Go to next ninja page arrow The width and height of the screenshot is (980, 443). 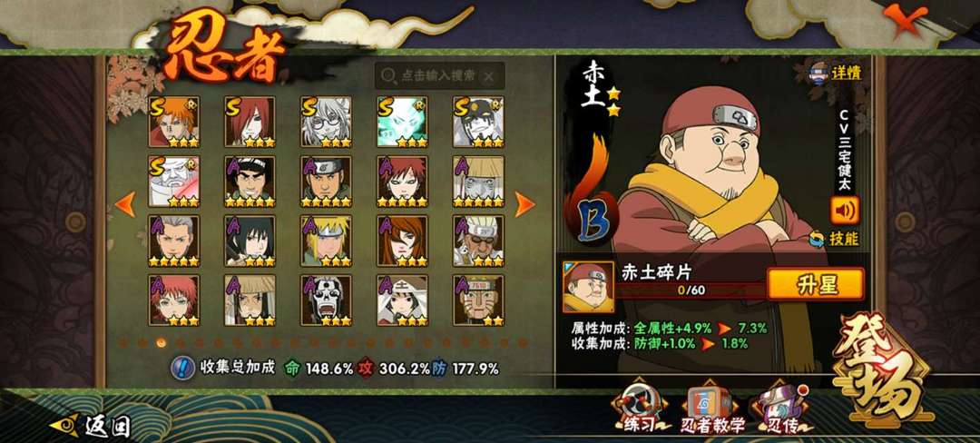(x=524, y=204)
